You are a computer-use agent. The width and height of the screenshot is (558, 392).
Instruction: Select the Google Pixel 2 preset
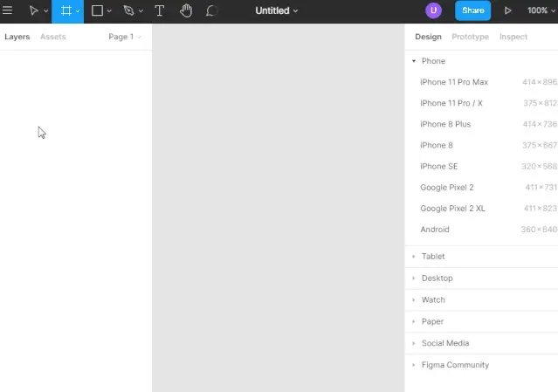(x=481, y=188)
